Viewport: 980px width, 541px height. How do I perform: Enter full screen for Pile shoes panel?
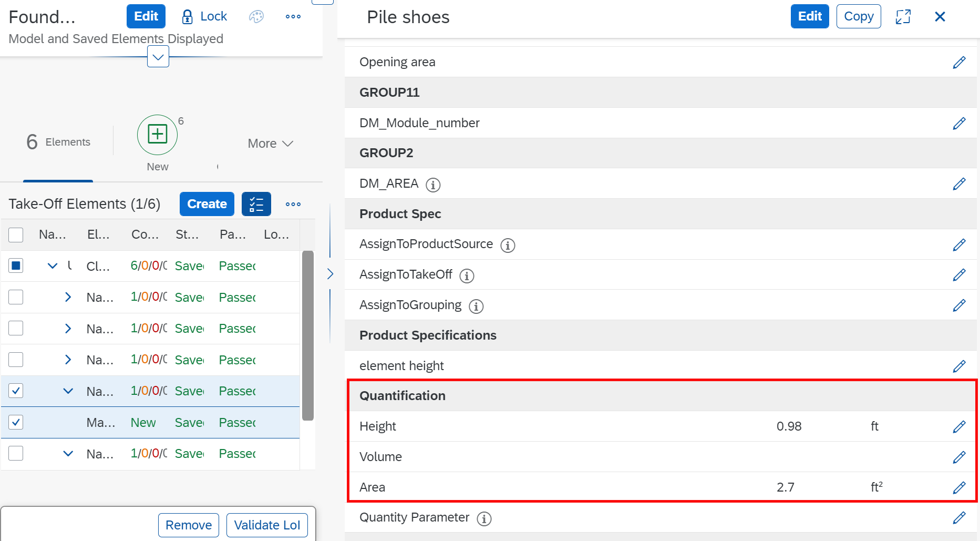pyautogui.click(x=903, y=17)
